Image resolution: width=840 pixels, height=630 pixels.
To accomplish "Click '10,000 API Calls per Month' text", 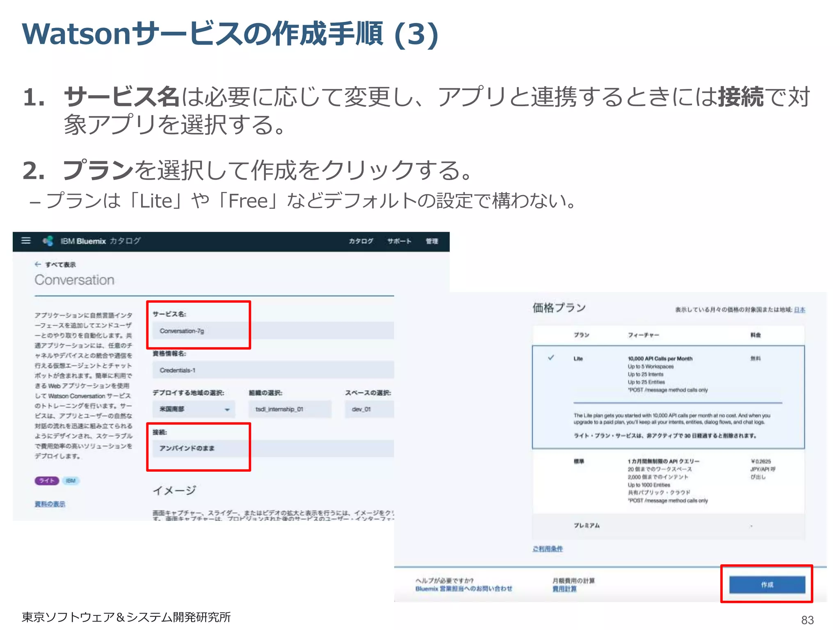I will point(660,358).
